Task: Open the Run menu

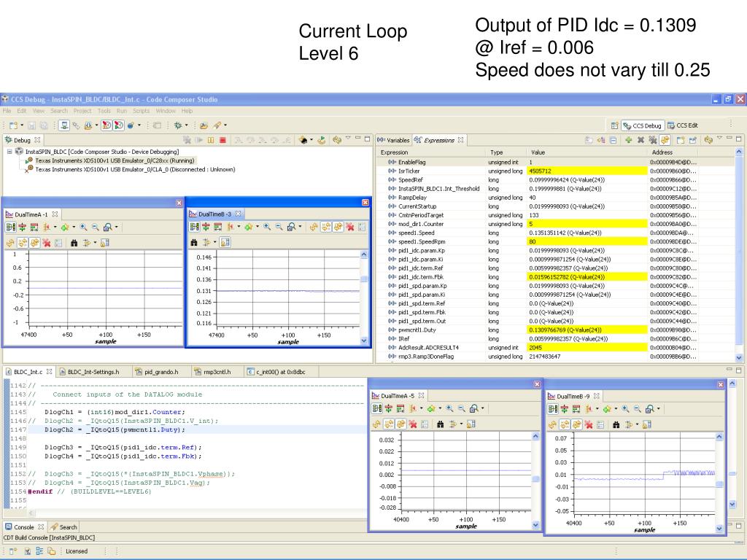Action: point(122,111)
